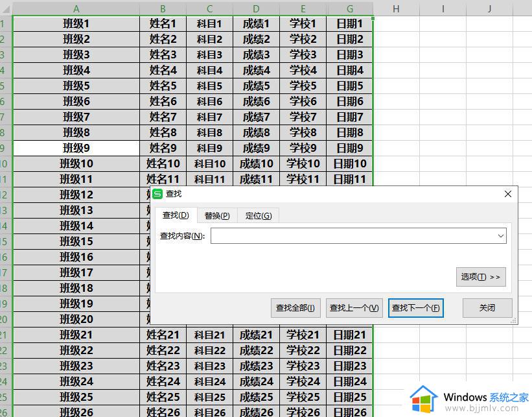Select cell containing 学校2

pyautogui.click(x=303, y=40)
